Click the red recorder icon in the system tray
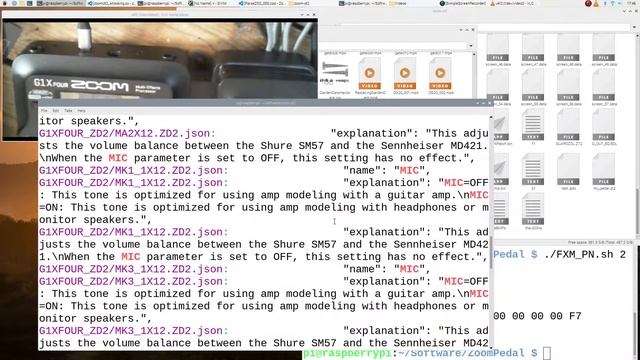The image size is (640, 360). 588,3
